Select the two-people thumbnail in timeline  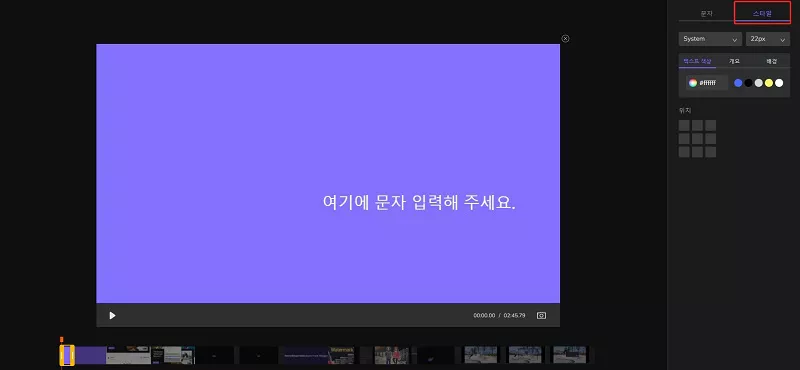tap(391, 355)
